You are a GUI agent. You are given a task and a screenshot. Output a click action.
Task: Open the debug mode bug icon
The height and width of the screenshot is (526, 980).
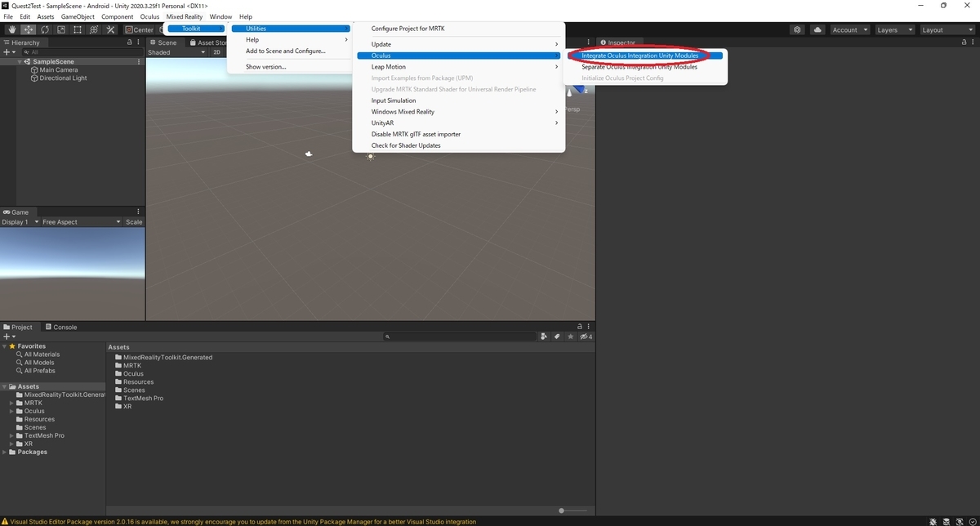[933, 521]
